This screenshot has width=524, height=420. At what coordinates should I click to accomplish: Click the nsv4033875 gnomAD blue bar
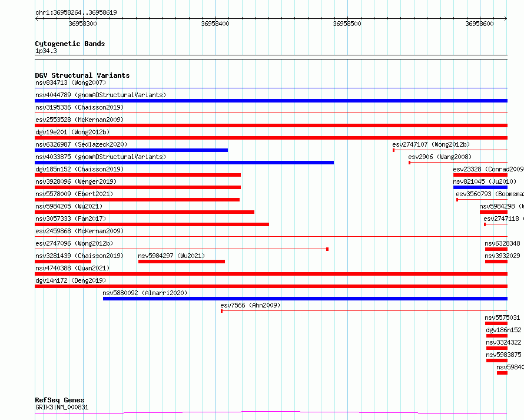click(x=184, y=163)
